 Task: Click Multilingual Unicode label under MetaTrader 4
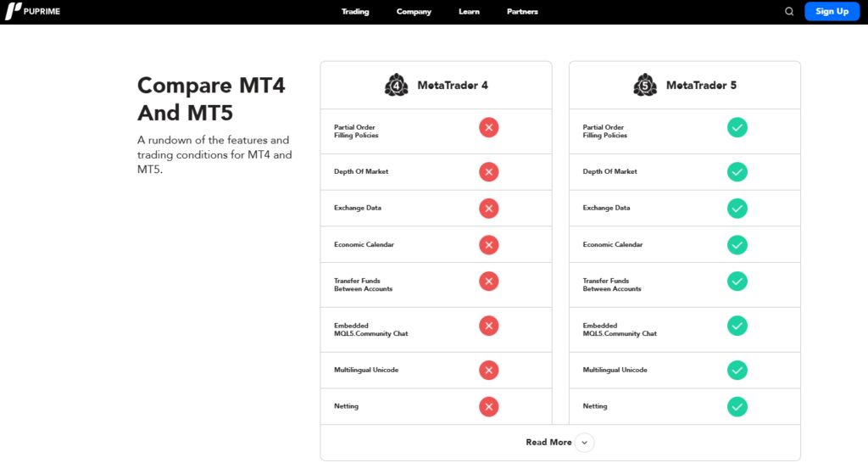366,370
